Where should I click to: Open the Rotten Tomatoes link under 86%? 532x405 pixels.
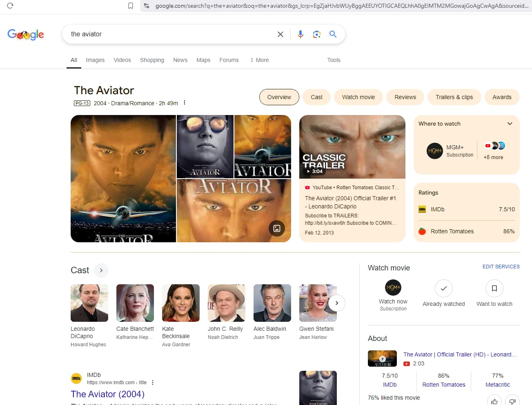444,385
